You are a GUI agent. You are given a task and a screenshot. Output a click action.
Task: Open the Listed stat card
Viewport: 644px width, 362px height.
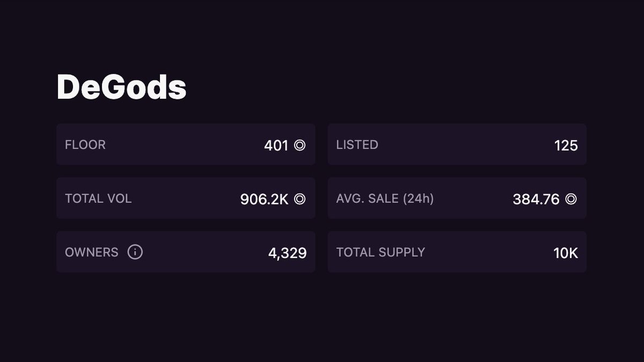pos(457,145)
